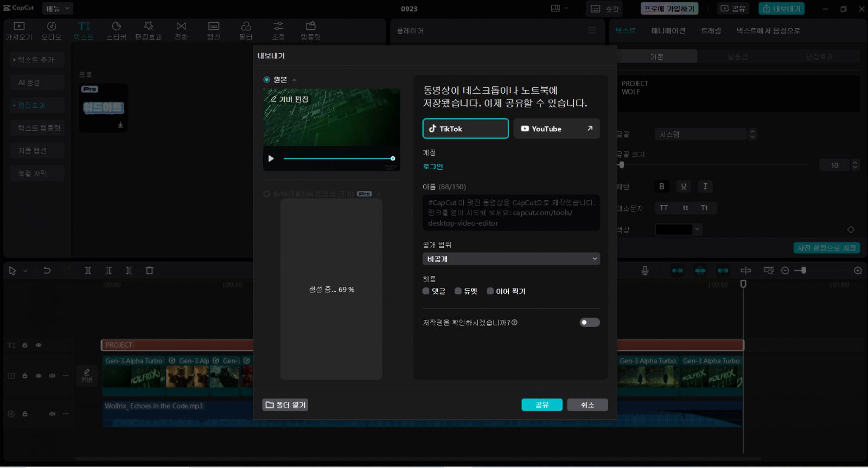Open the pointer tool dropdown arrow
This screenshot has height=468, width=868.
click(x=25, y=271)
